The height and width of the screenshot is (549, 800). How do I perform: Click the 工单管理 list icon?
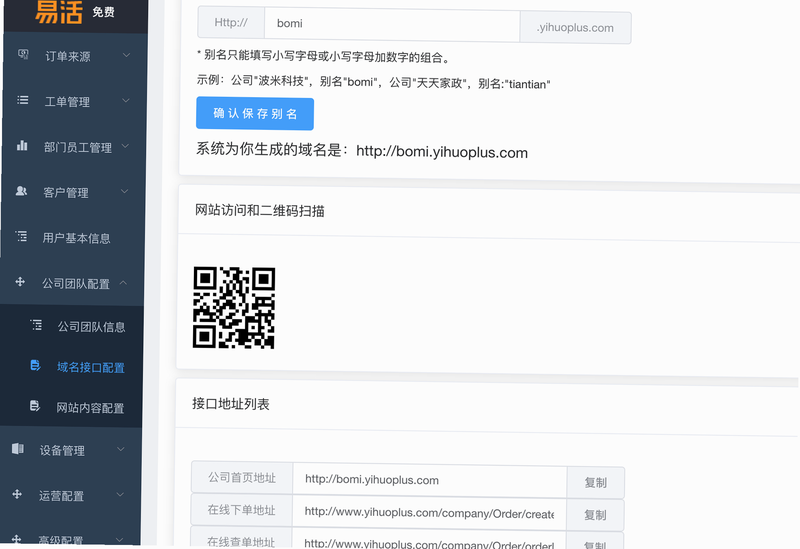pos(22,100)
